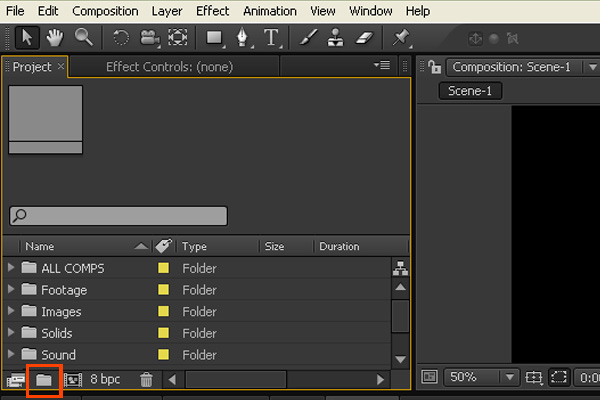Open the grid and guide options
This screenshot has height=400, width=600.
point(533,377)
